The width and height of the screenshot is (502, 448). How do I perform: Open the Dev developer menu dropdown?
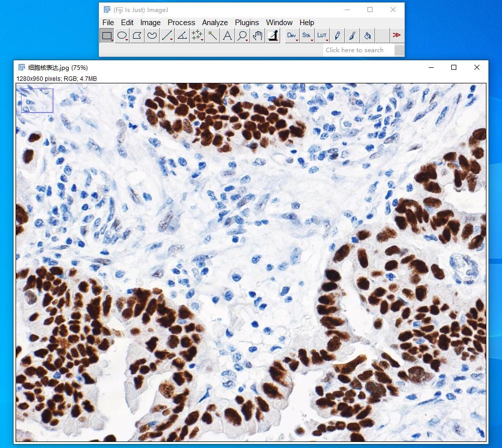pos(292,36)
